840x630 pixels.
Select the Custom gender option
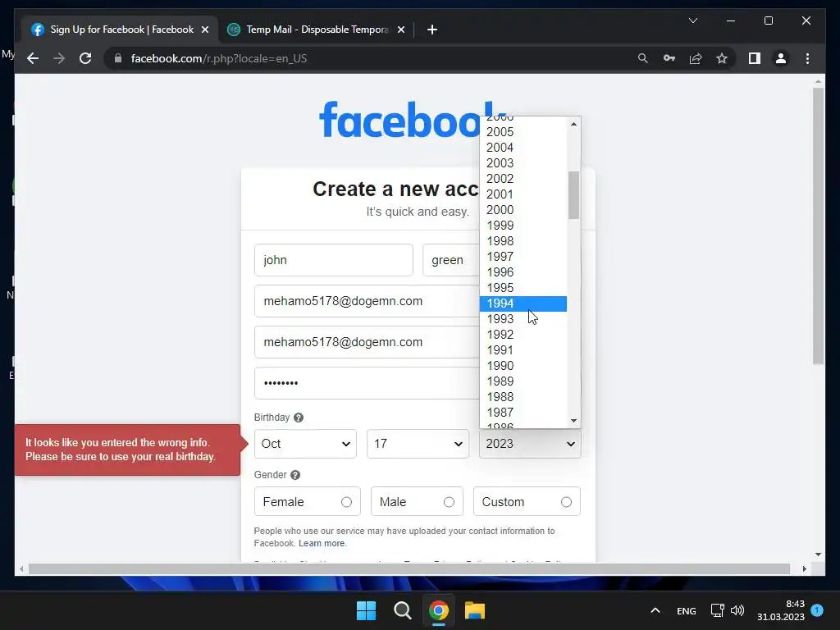click(x=527, y=501)
